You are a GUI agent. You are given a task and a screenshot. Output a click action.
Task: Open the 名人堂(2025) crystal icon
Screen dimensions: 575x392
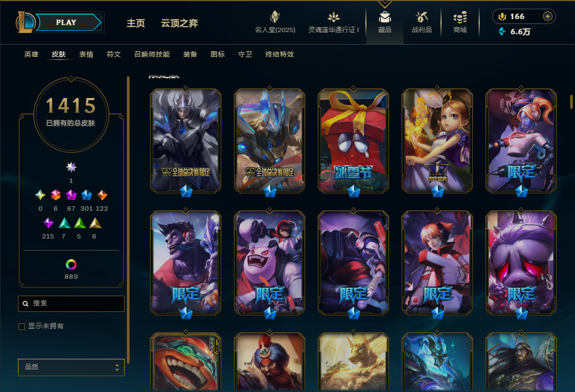click(275, 17)
